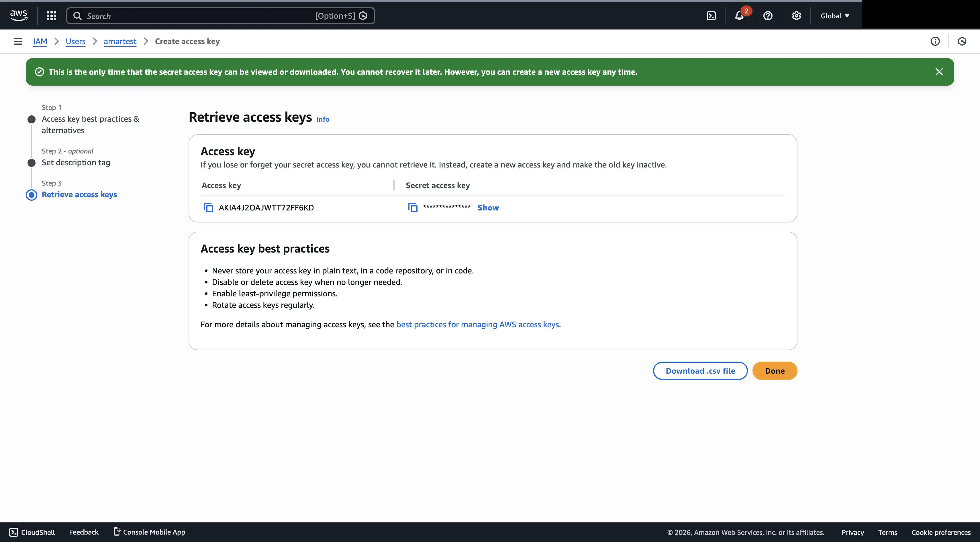Copy the access key AKIA4J2OAJWTT72FF6KD

pyautogui.click(x=209, y=208)
